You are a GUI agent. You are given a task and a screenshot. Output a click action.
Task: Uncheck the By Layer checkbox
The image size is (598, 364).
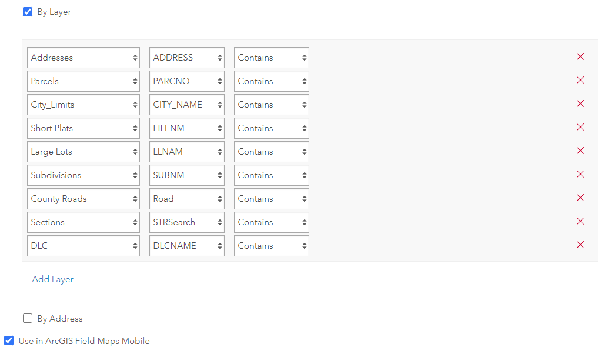click(x=28, y=12)
